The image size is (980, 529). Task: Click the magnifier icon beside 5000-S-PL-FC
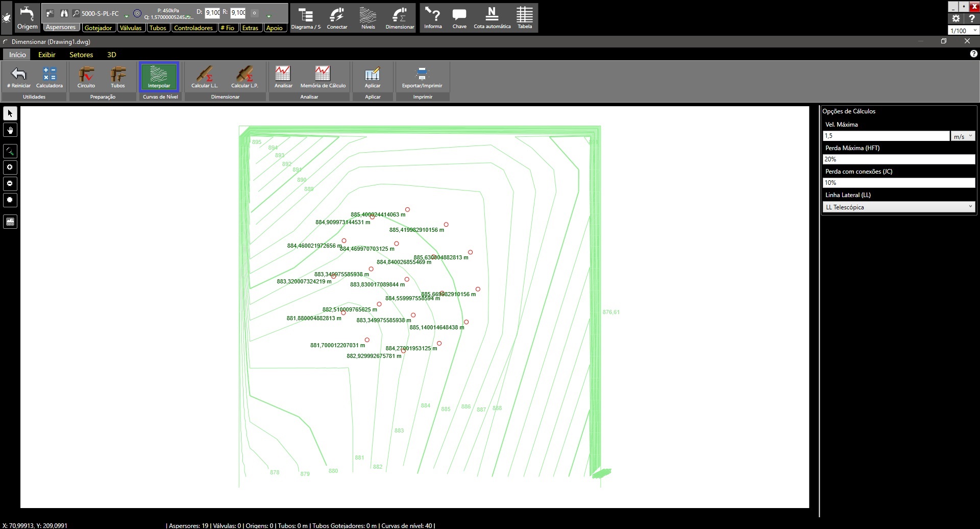point(76,13)
